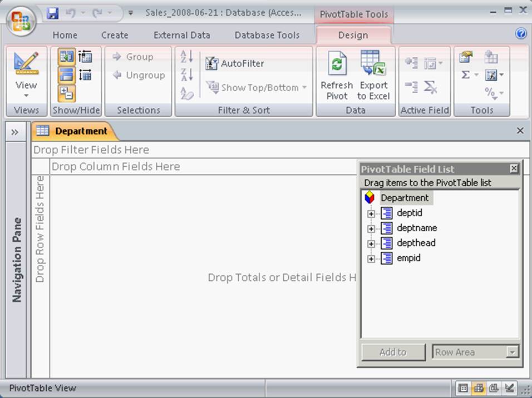The height and width of the screenshot is (398, 532).
Task: Switch to the Create ribbon tab
Action: click(x=115, y=35)
